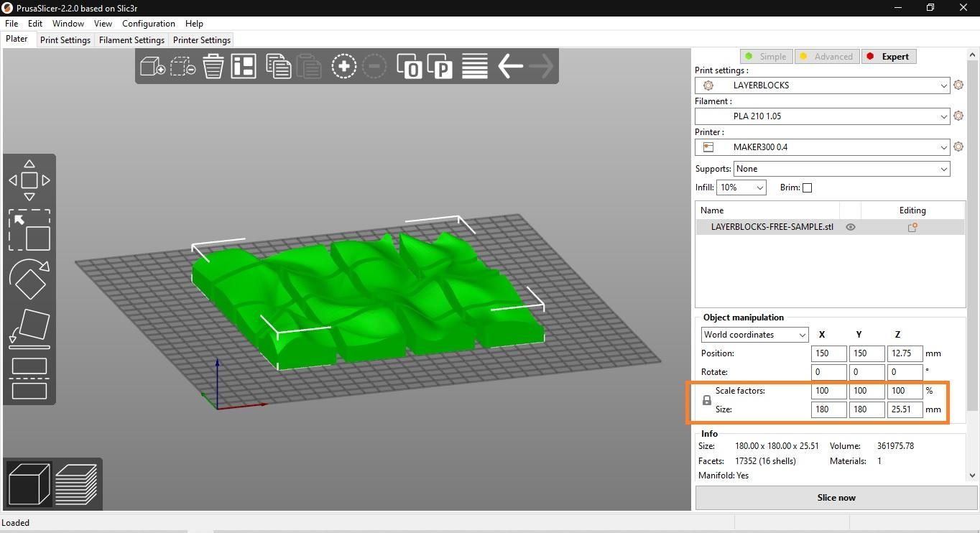Viewport: 980px width, 533px height.
Task: Click the Split to objects icon
Action: click(410, 67)
